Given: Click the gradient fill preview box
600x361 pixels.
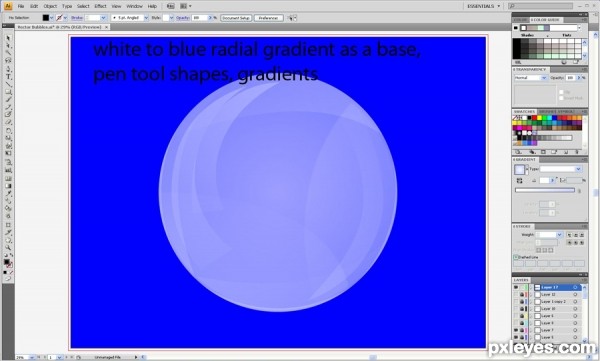Looking at the screenshot, I should [x=519, y=169].
